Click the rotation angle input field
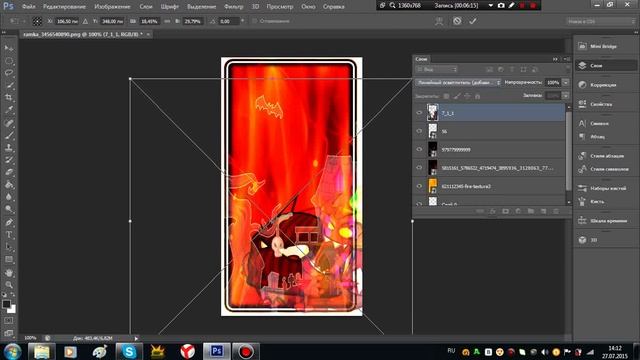This screenshot has width=640, height=360. pos(229,21)
